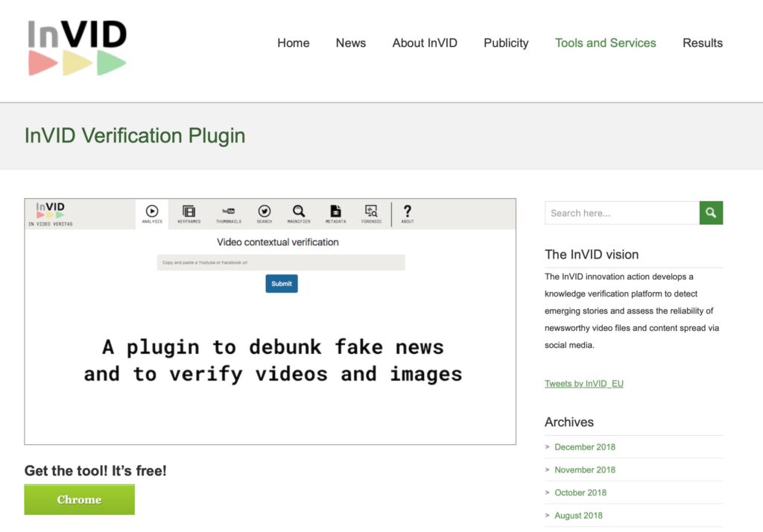763x532 pixels.
Task: Select the Magnifier tool icon
Action: point(298,213)
